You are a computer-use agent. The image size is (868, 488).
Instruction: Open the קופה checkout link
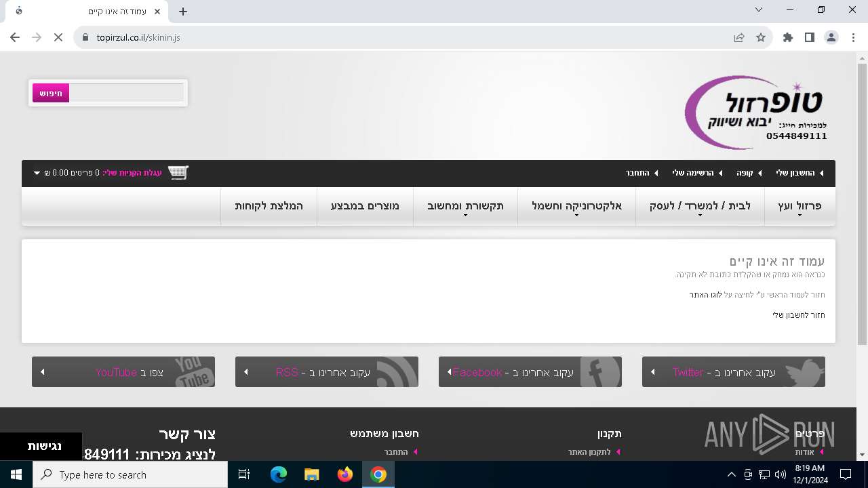[x=745, y=173]
